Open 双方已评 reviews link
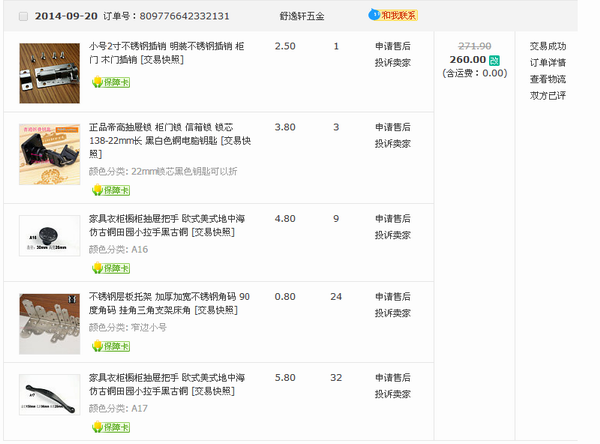 [547, 95]
